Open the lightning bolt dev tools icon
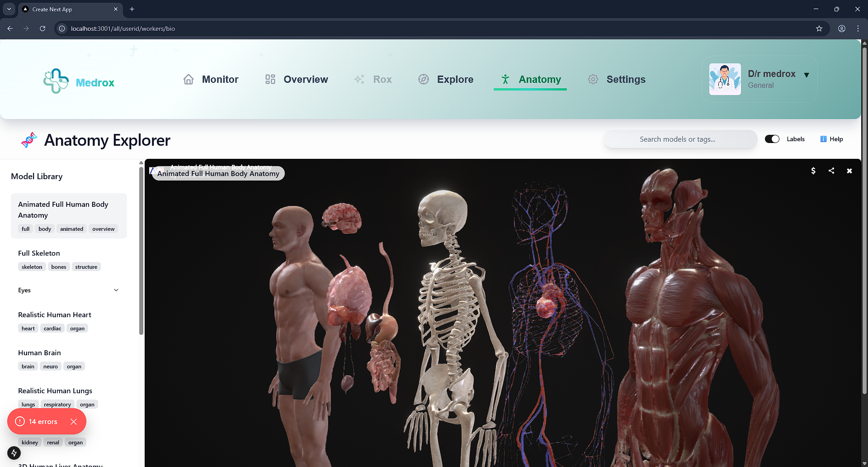 tap(14, 453)
